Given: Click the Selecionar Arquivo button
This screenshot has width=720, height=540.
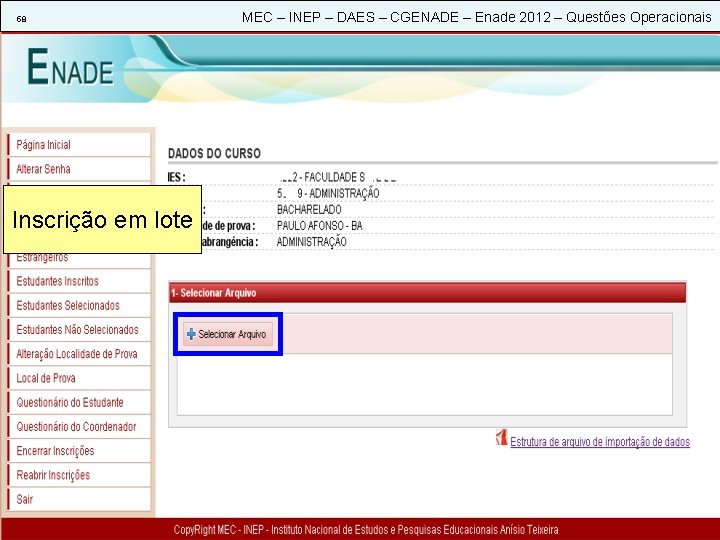Looking at the screenshot, I should tap(228, 334).
